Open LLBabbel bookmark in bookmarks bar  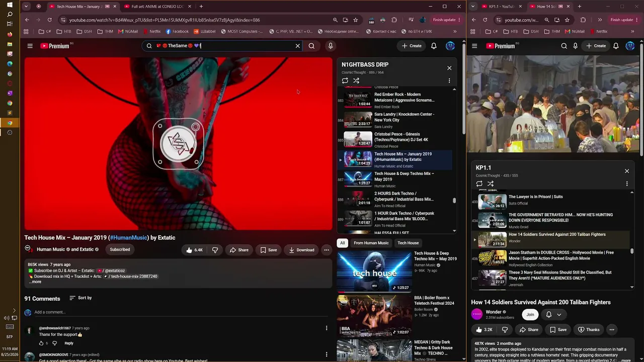[204, 32]
